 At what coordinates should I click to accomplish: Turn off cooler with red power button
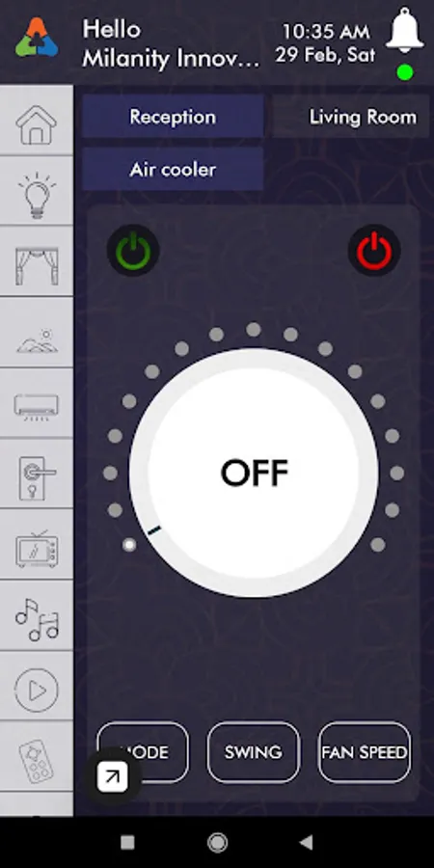(374, 251)
